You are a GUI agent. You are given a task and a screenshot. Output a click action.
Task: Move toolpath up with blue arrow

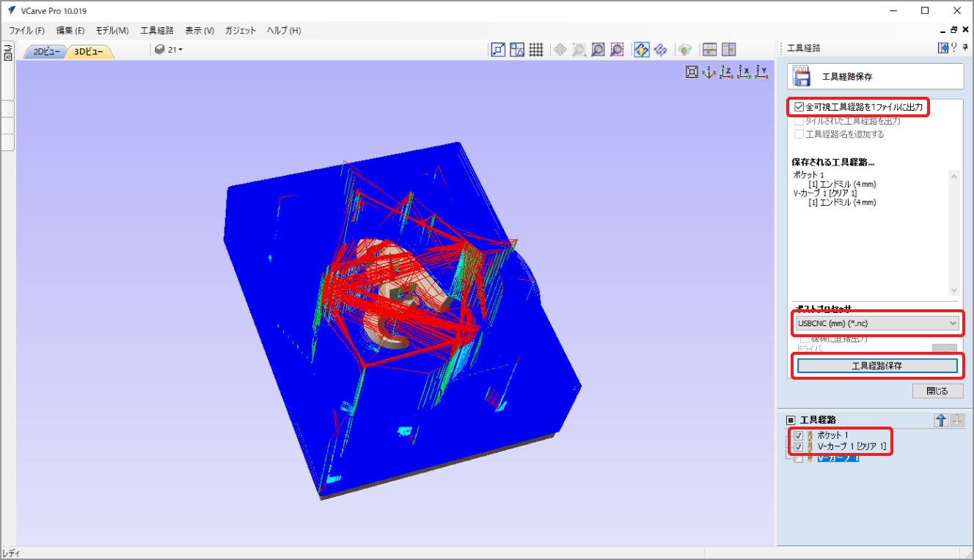(941, 420)
